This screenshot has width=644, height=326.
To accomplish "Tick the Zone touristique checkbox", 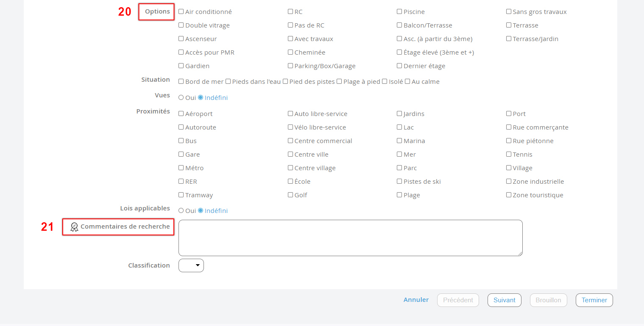I will [x=509, y=195].
